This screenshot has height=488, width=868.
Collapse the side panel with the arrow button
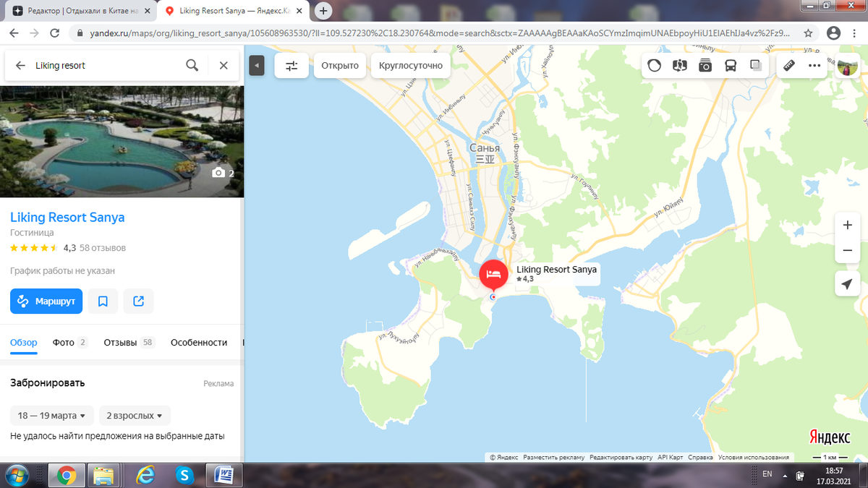257,65
